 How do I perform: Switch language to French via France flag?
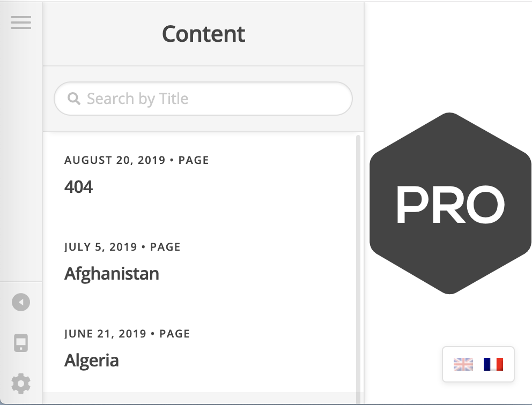pos(493,364)
